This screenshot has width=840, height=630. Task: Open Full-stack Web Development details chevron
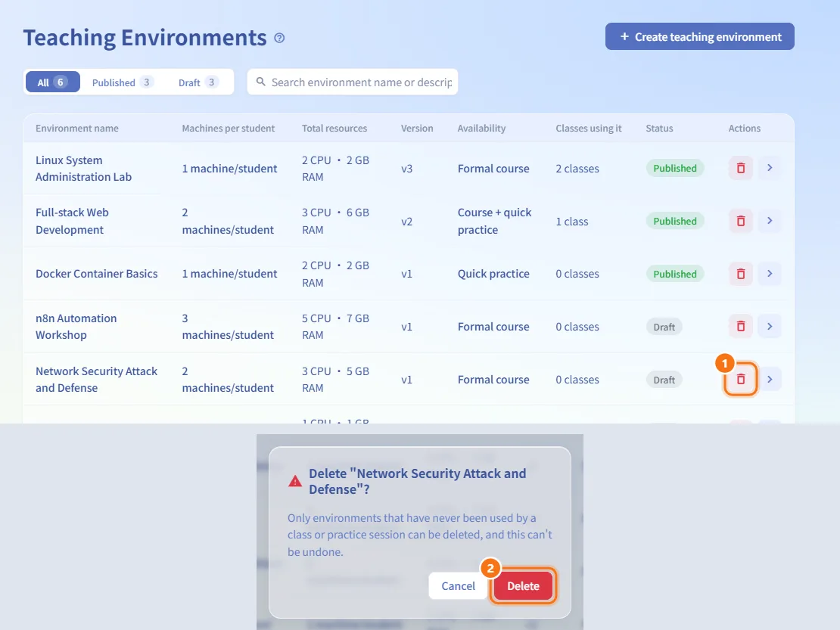pos(770,221)
